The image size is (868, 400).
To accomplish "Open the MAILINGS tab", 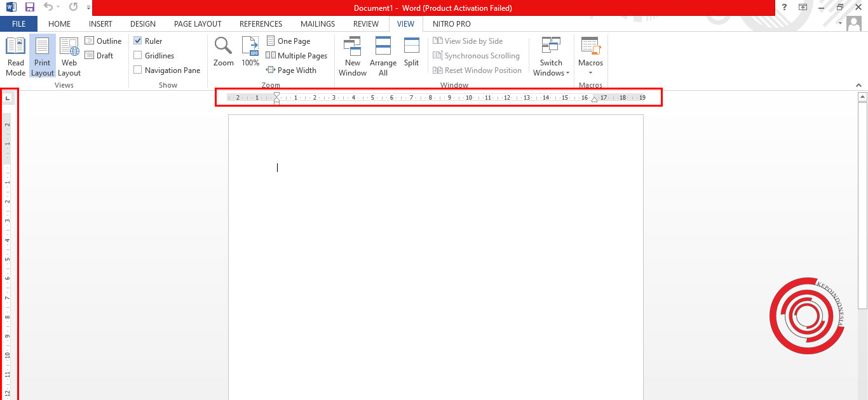I will [x=318, y=24].
